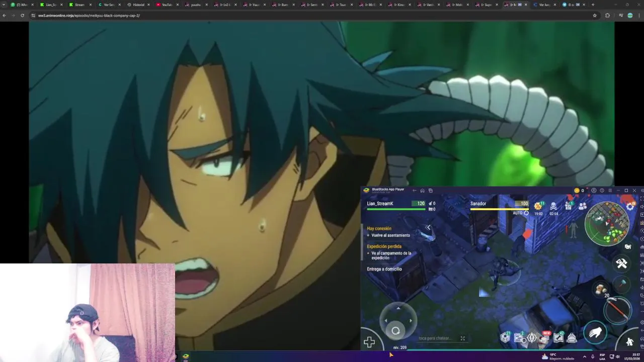Screen dimensions: 644x362
Task: Open a new browser tab
Action: coord(593,5)
